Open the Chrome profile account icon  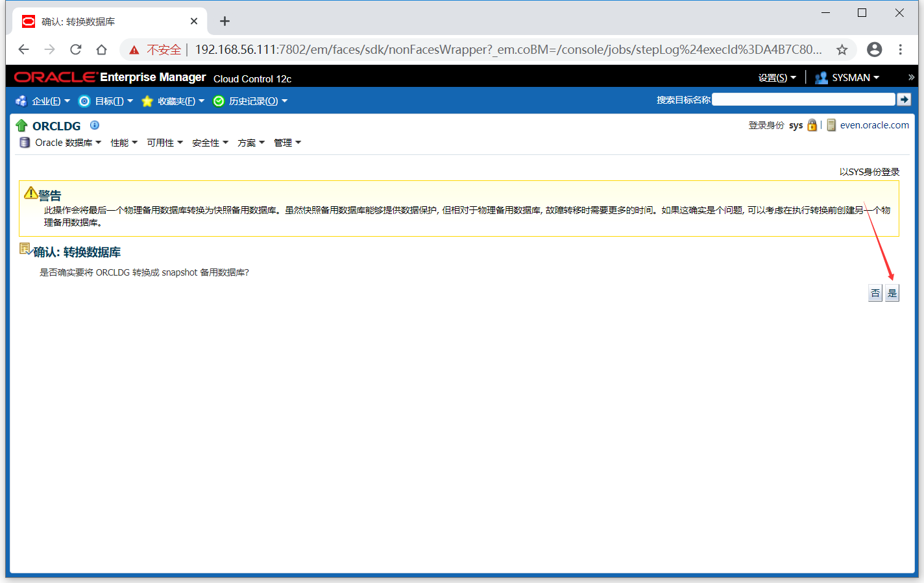pyautogui.click(x=875, y=49)
